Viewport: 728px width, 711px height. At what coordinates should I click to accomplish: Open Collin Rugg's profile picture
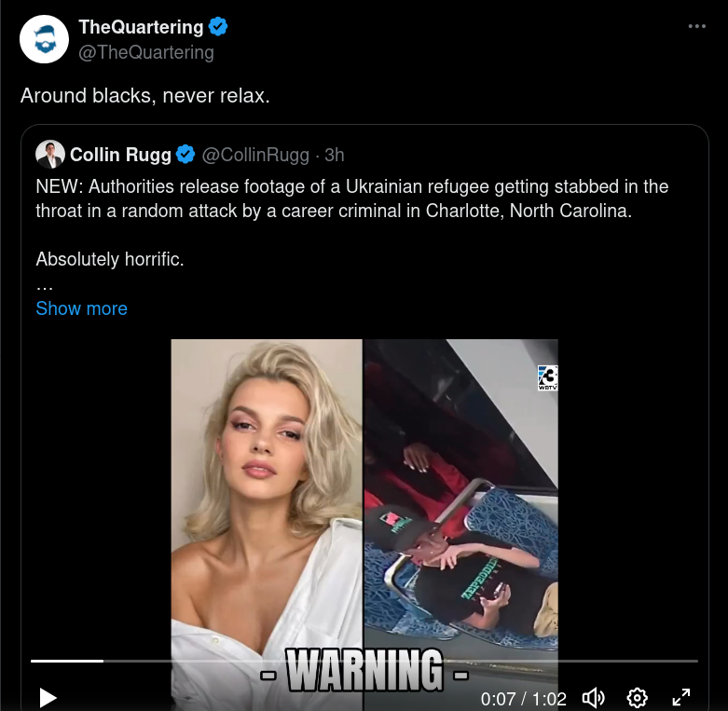click(x=49, y=154)
